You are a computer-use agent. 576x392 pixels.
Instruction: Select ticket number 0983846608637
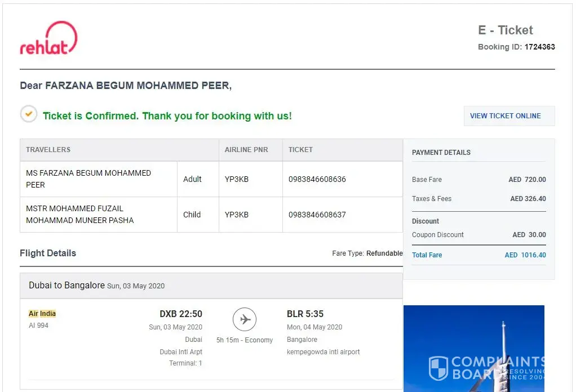[x=317, y=215]
